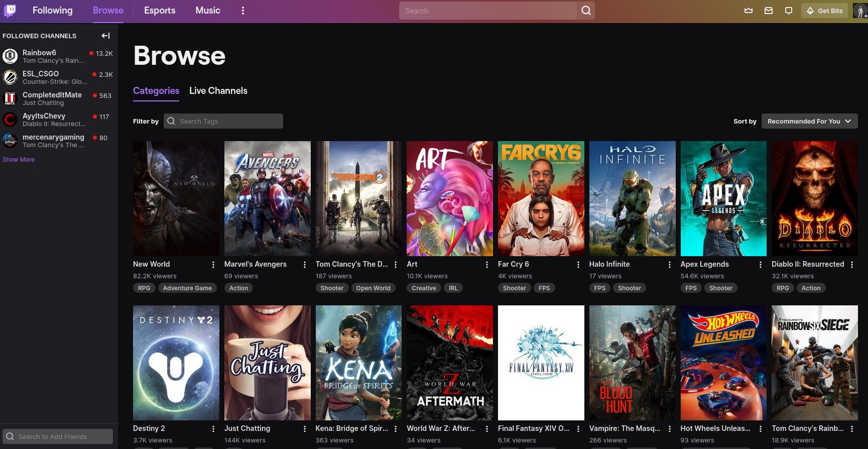Viewport: 868px width, 449px height.
Task: Filter by the Adventure Game tag
Action: click(187, 288)
